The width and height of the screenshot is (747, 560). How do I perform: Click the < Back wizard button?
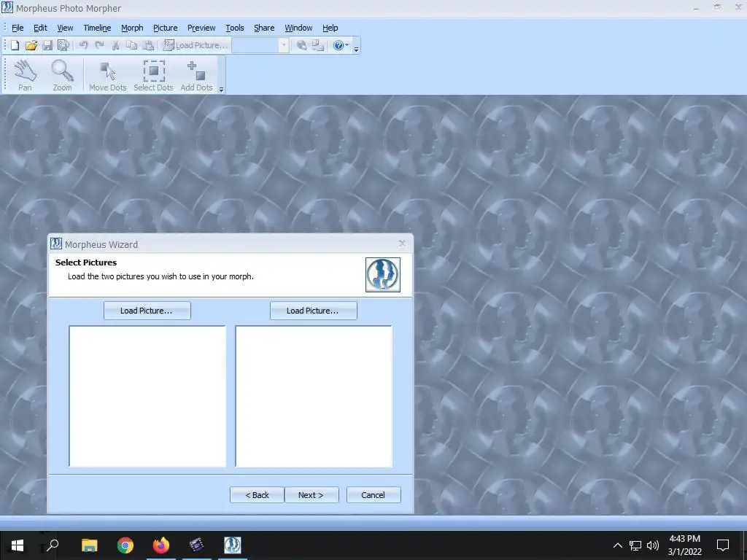coord(258,495)
